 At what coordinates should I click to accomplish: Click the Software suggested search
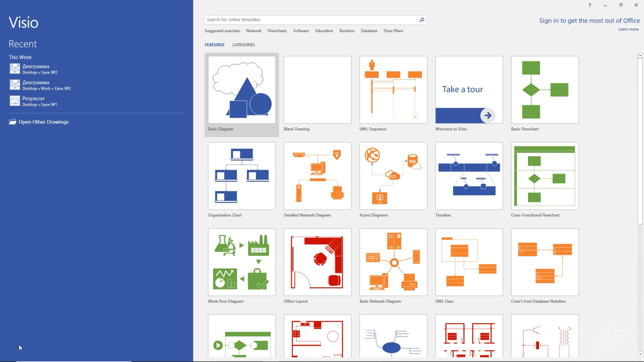(x=301, y=31)
